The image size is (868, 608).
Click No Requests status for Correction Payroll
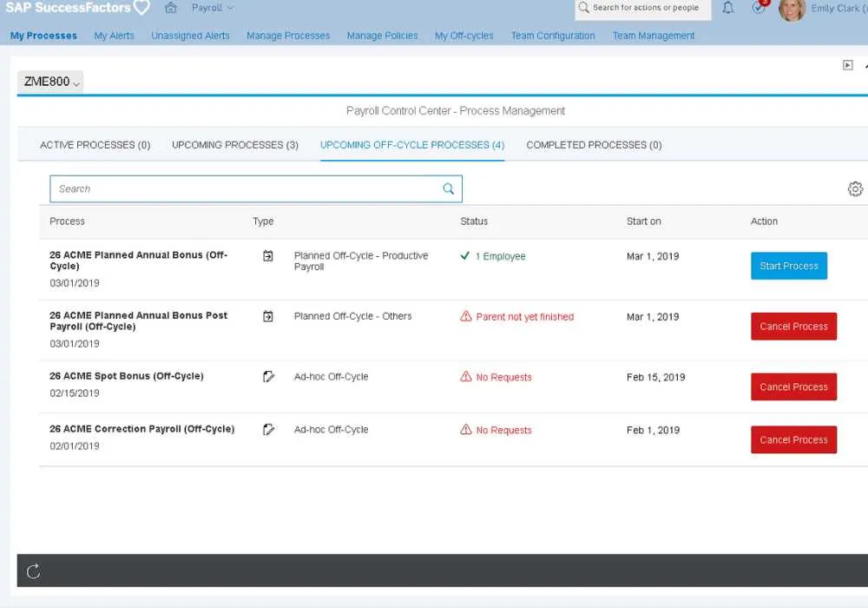click(503, 430)
